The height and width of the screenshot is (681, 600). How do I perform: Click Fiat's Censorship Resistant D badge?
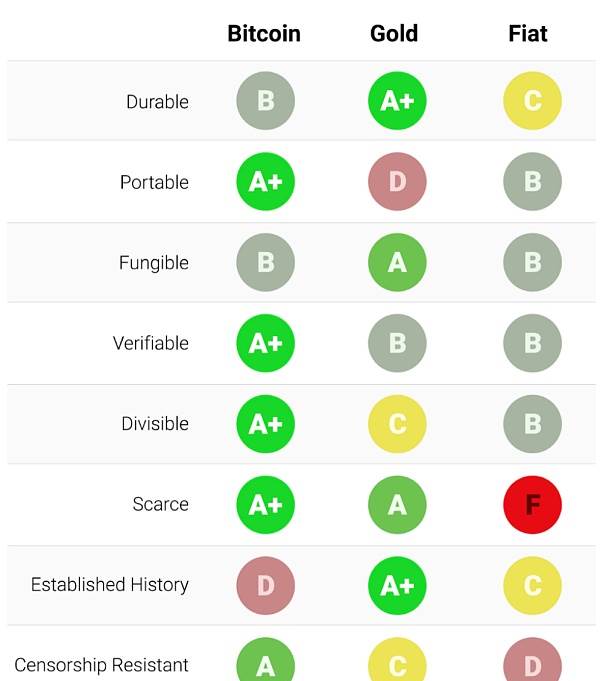coord(532,659)
